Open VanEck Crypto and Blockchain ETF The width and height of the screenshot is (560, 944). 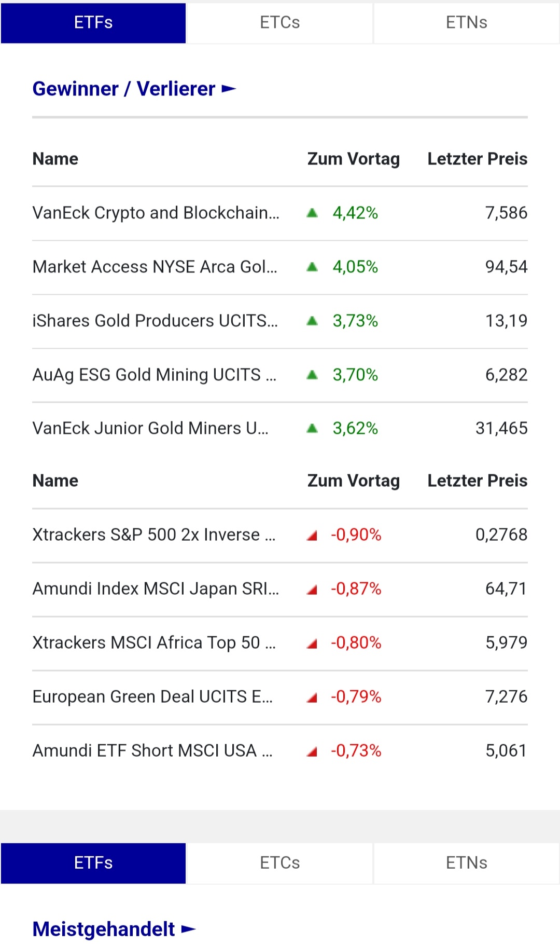pyautogui.click(x=156, y=213)
